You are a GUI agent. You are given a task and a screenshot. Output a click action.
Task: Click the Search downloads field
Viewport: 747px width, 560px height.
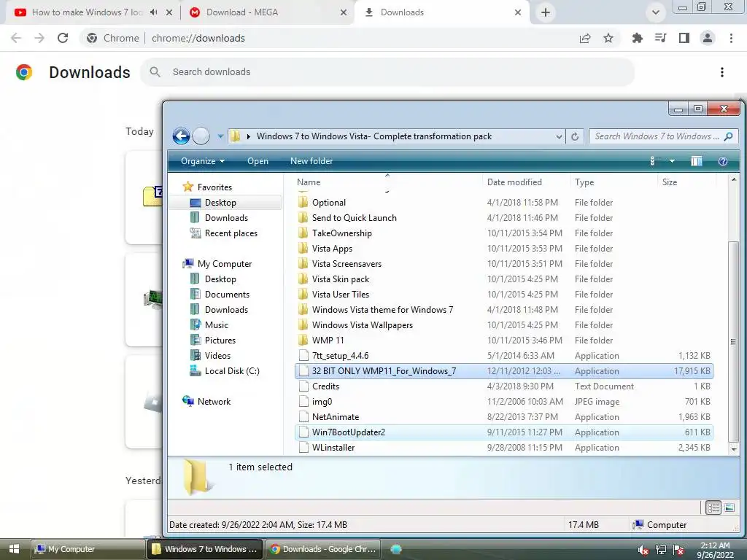(x=387, y=72)
